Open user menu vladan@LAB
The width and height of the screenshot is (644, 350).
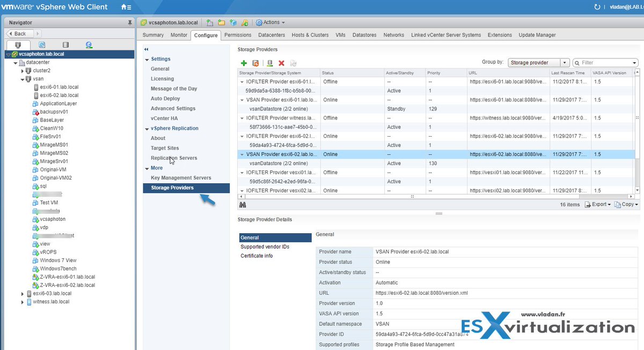[626, 7]
